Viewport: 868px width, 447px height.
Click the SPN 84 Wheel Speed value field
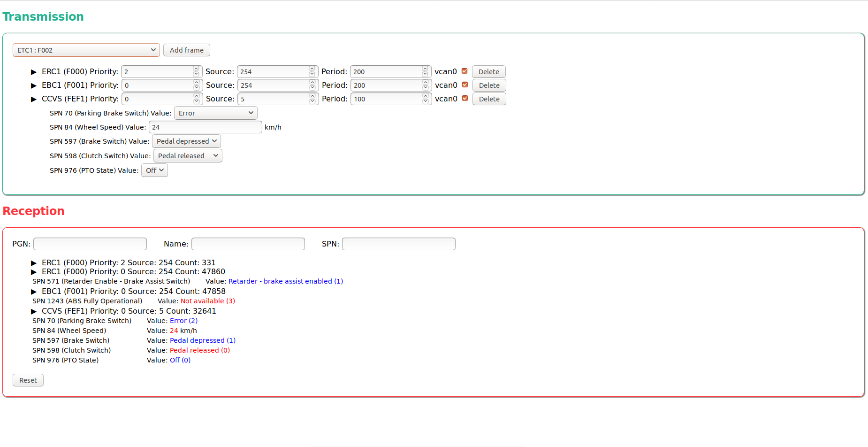tap(205, 127)
